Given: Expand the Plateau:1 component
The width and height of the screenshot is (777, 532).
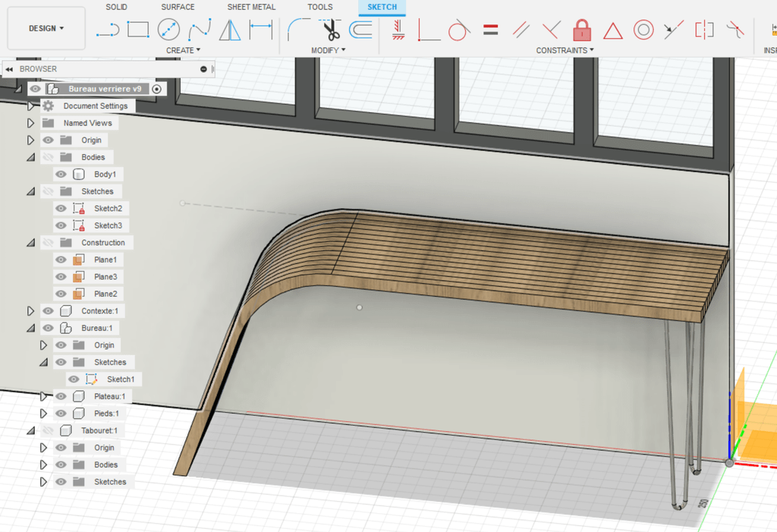Looking at the screenshot, I should click(43, 396).
